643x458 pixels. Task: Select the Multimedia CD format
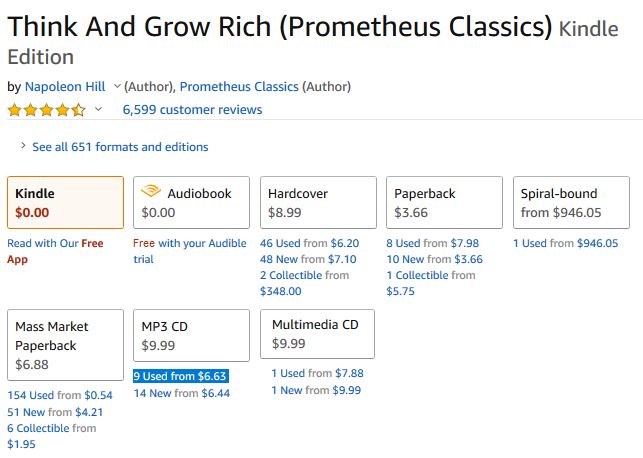(x=317, y=334)
